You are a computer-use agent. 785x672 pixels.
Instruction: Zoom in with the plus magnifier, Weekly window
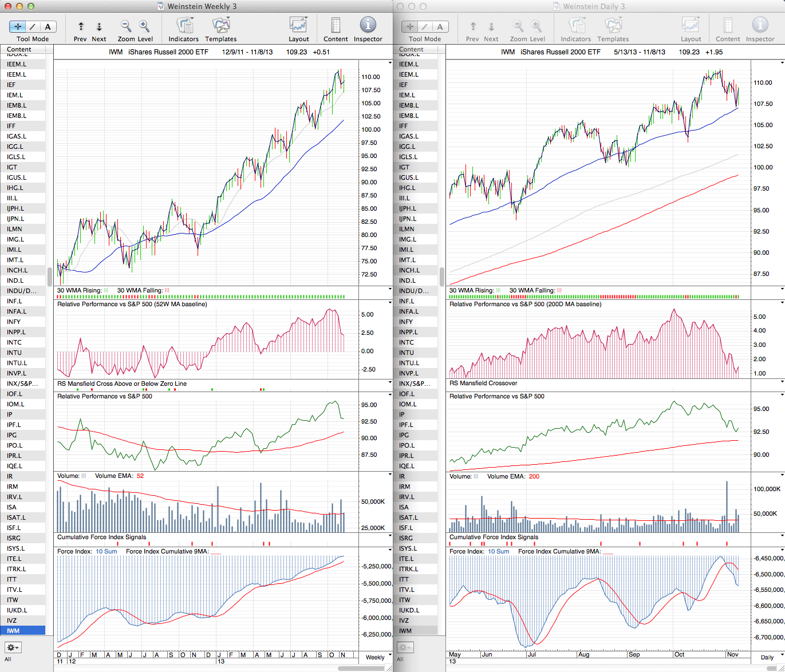144,26
